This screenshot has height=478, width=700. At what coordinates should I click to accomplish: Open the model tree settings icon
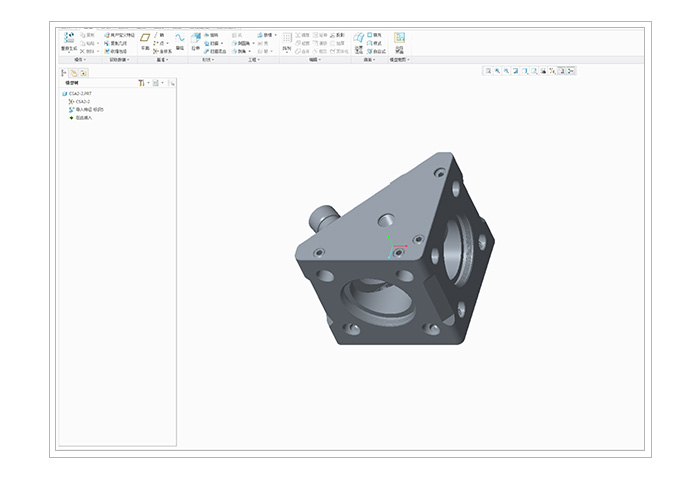(x=143, y=83)
